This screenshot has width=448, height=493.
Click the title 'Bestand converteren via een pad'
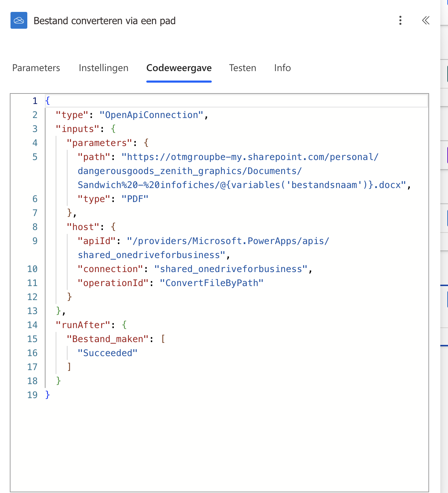(x=104, y=21)
